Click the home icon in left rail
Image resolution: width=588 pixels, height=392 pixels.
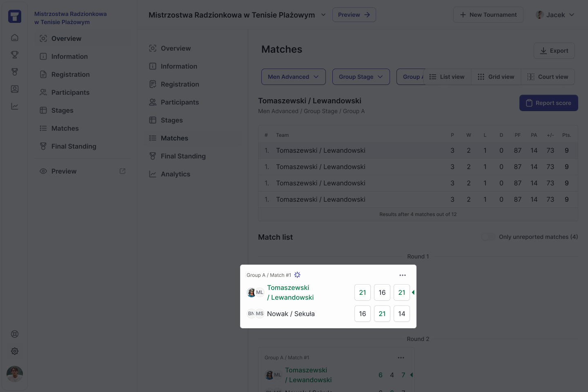pyautogui.click(x=15, y=38)
